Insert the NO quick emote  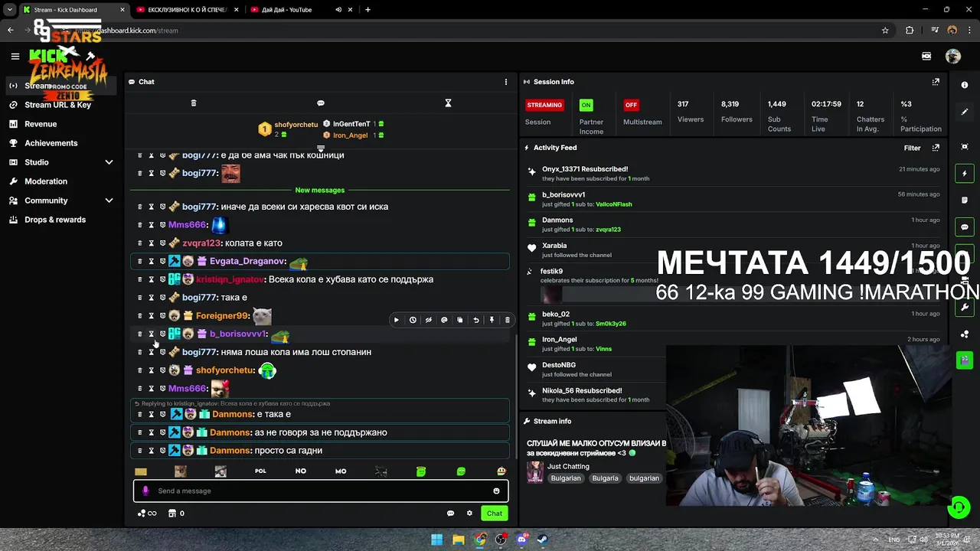click(301, 471)
